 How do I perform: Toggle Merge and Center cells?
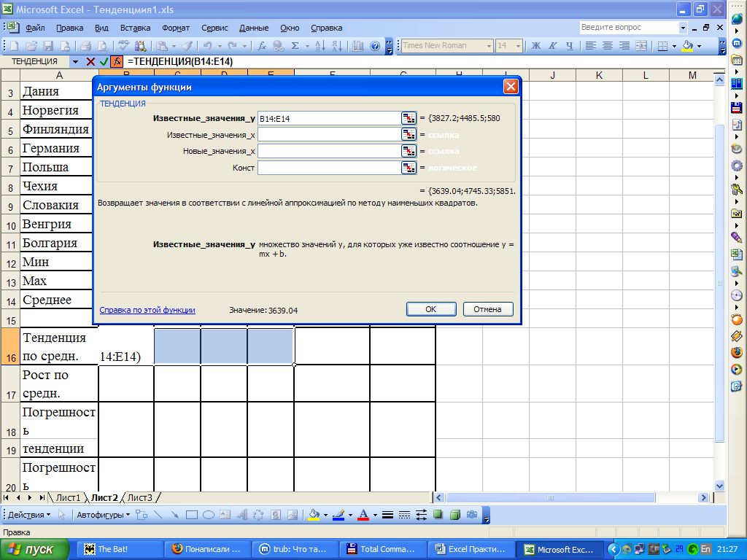click(x=641, y=46)
